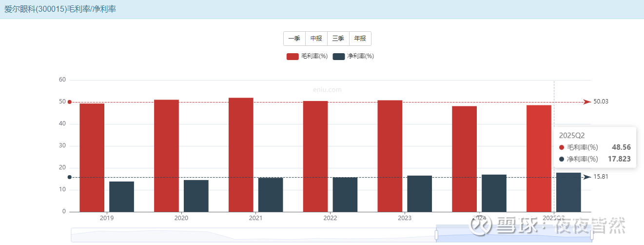
Task: Switch to the 三季 report tab
Action: (x=338, y=39)
